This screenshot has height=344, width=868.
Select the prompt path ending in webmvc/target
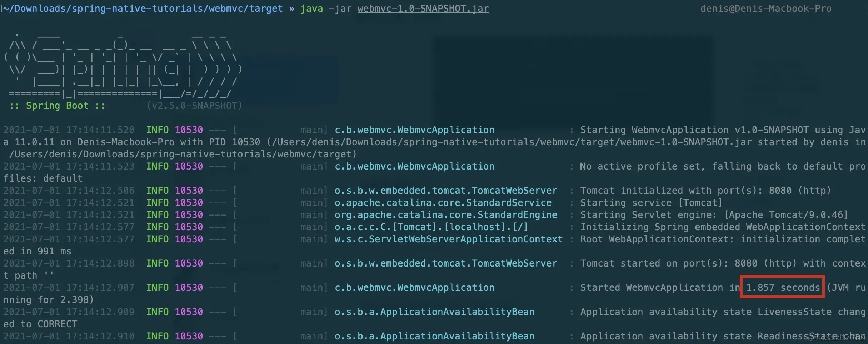click(x=143, y=9)
